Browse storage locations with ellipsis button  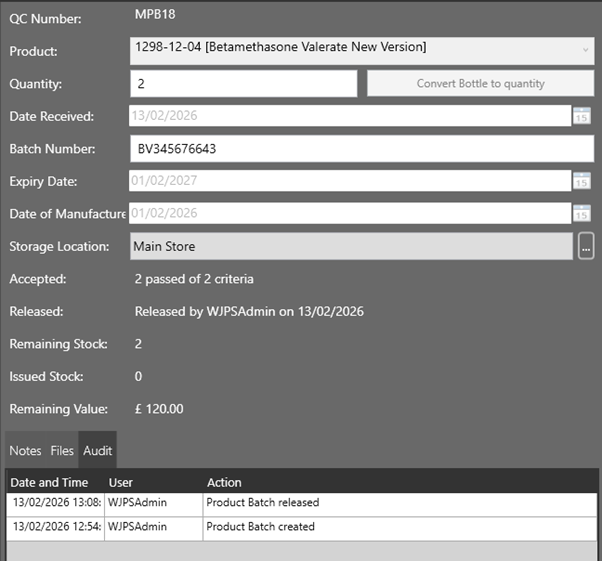coord(586,246)
